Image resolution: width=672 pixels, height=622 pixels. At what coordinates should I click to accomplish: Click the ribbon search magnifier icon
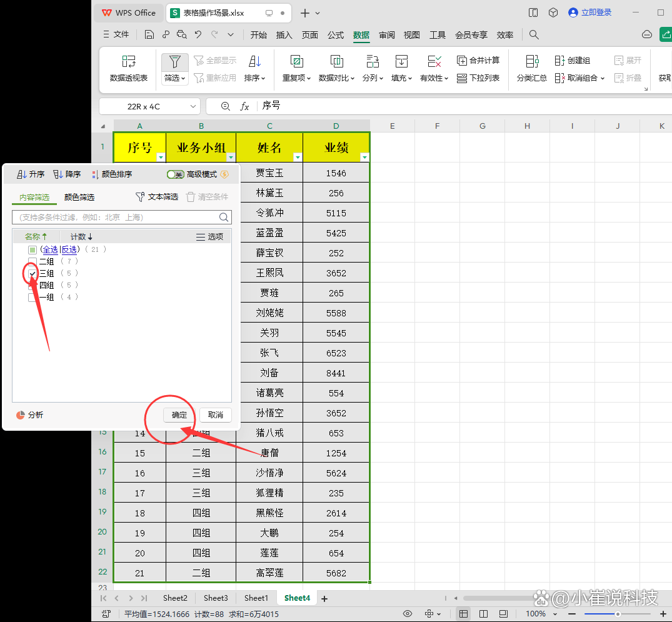pyautogui.click(x=534, y=35)
